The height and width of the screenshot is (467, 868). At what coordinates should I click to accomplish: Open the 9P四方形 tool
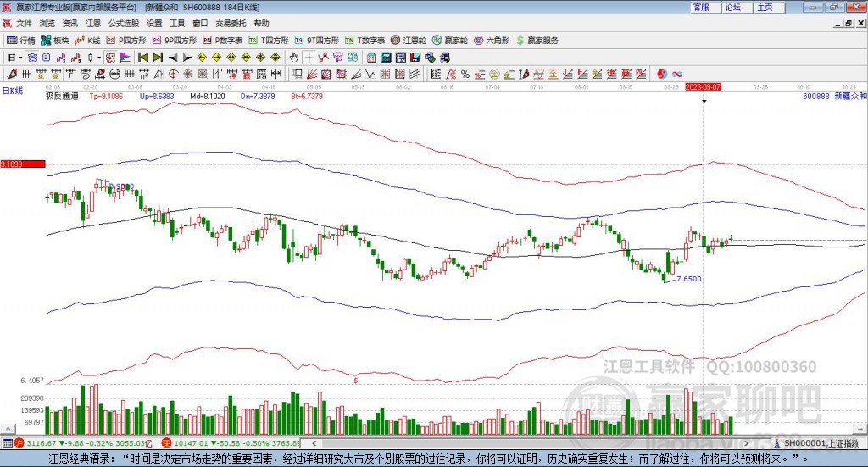click(175, 41)
